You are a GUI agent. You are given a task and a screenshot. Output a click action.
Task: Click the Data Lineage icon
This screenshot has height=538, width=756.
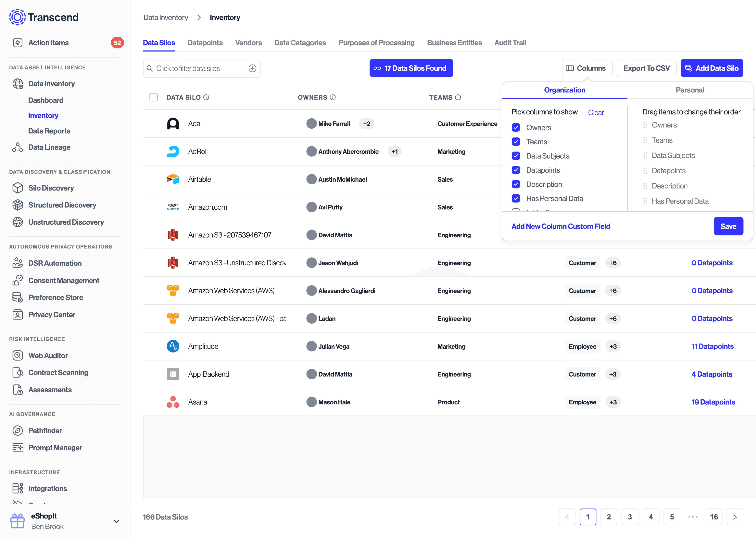(x=18, y=147)
